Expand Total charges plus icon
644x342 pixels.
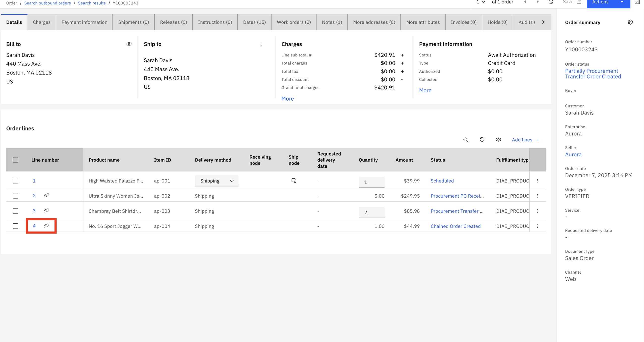click(402, 63)
